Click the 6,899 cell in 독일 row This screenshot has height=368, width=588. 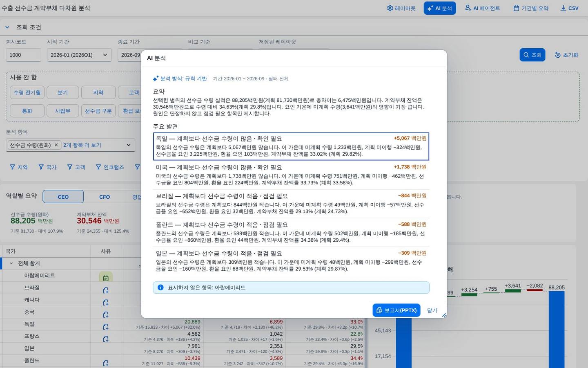click(276, 322)
